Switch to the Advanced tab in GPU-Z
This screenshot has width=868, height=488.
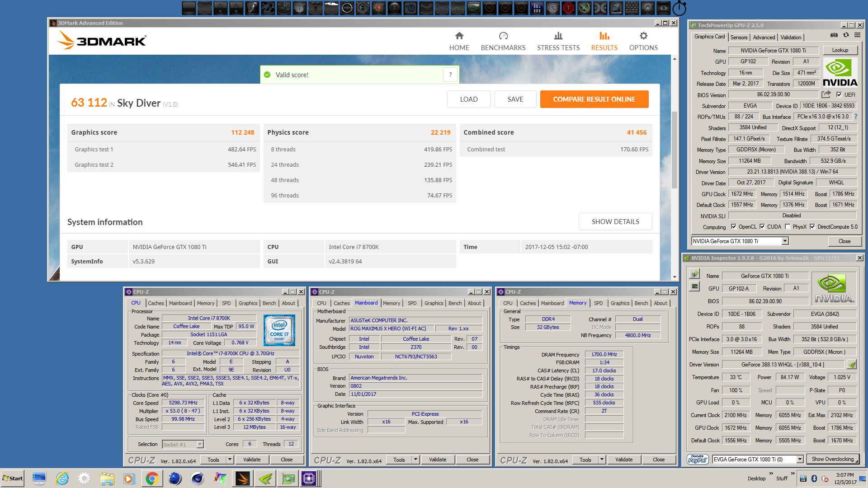(x=764, y=38)
